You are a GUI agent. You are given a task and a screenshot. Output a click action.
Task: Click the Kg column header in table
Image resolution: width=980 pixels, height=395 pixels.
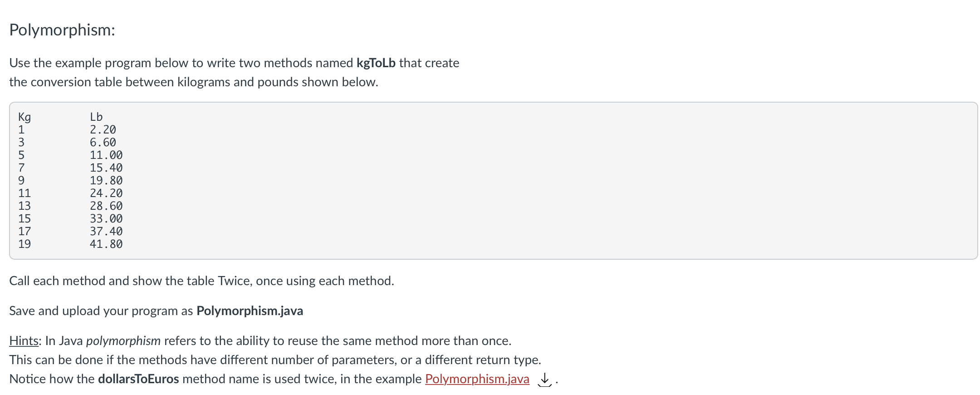[x=24, y=117]
